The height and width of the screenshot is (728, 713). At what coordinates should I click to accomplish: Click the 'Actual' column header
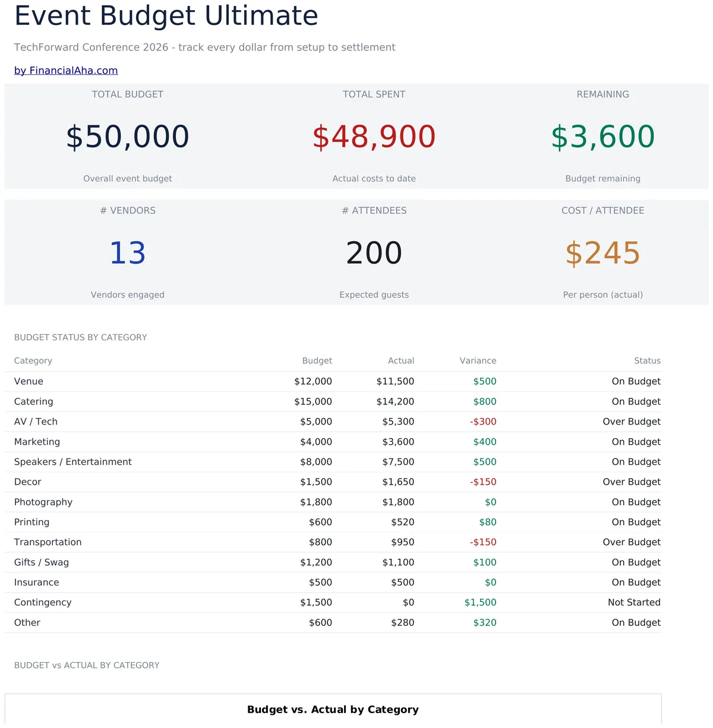pyautogui.click(x=401, y=361)
